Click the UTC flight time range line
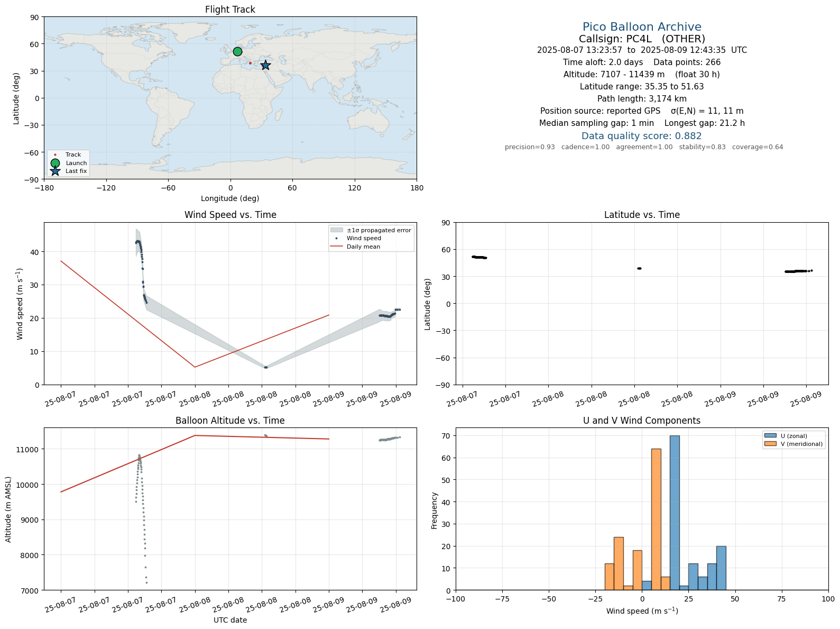840x629 pixels. pos(642,50)
